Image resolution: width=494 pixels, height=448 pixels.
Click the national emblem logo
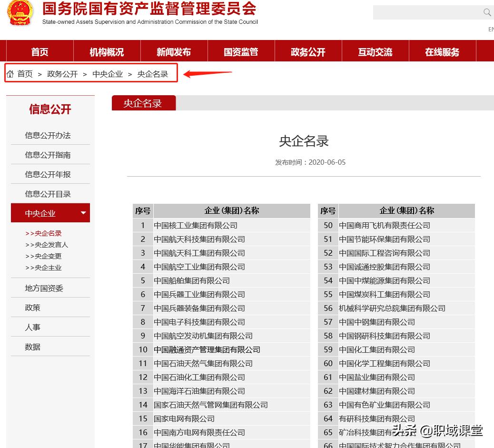[x=20, y=13]
